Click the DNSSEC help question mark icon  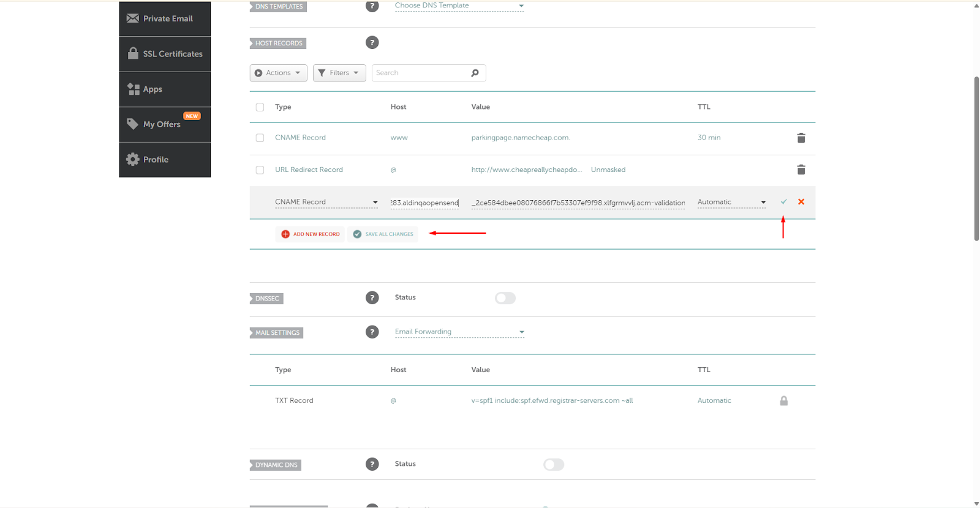click(x=372, y=297)
